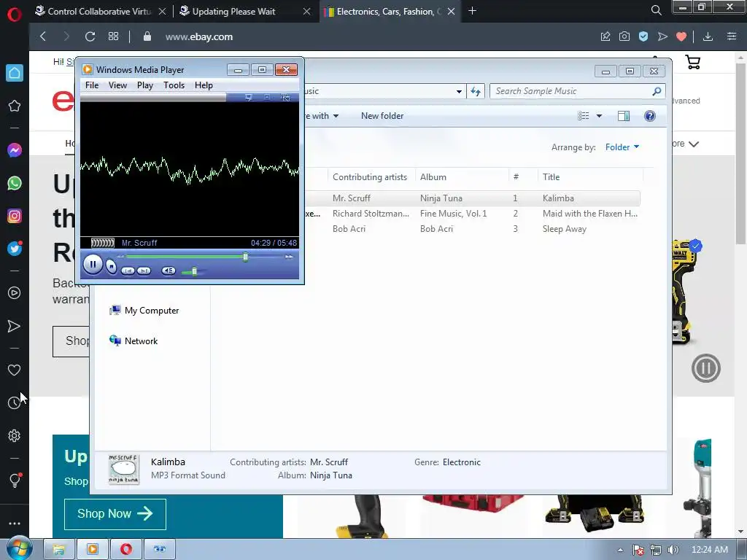747x560 pixels.
Task: Refresh Explorer folder location
Action: [476, 91]
